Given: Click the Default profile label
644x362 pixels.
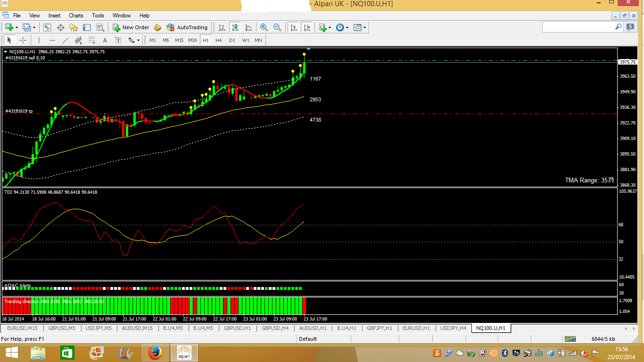Looking at the screenshot, I should [308, 339].
